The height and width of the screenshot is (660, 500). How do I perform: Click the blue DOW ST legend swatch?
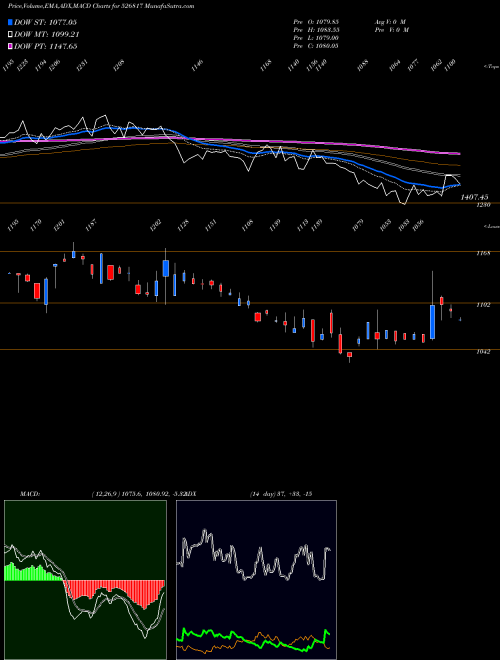[x=11, y=22]
